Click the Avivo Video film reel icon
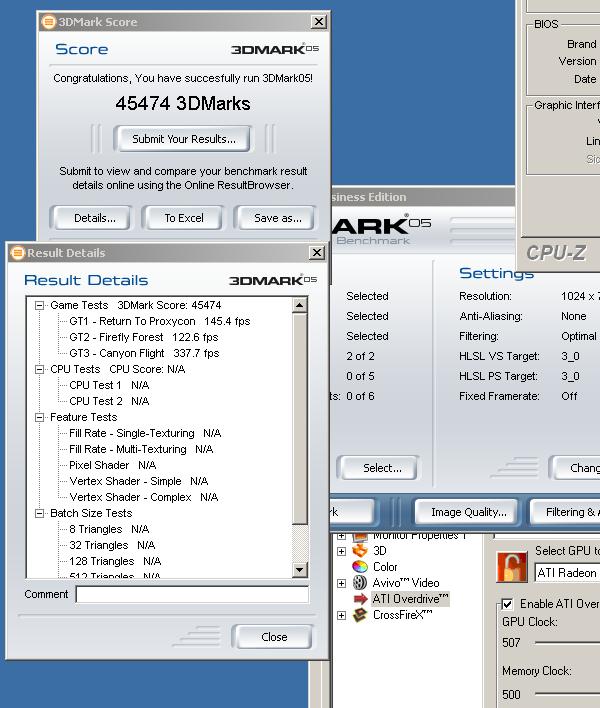 [360, 583]
